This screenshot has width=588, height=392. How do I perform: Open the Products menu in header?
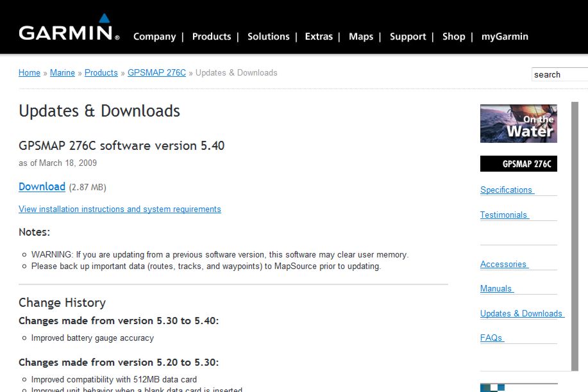click(x=212, y=37)
